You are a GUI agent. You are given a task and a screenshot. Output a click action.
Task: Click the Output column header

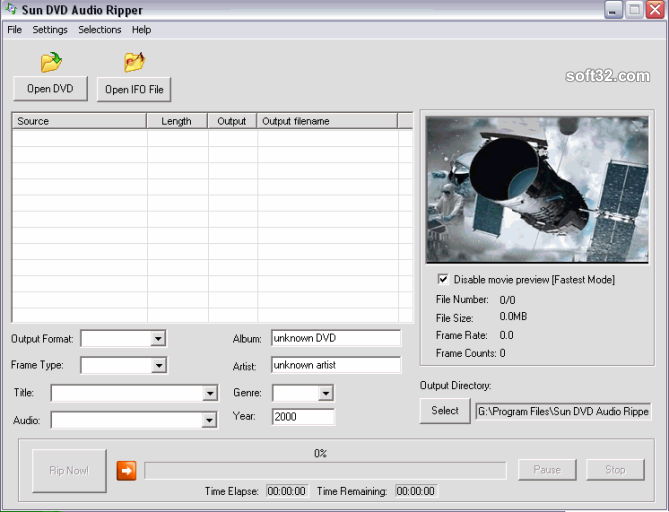point(232,121)
